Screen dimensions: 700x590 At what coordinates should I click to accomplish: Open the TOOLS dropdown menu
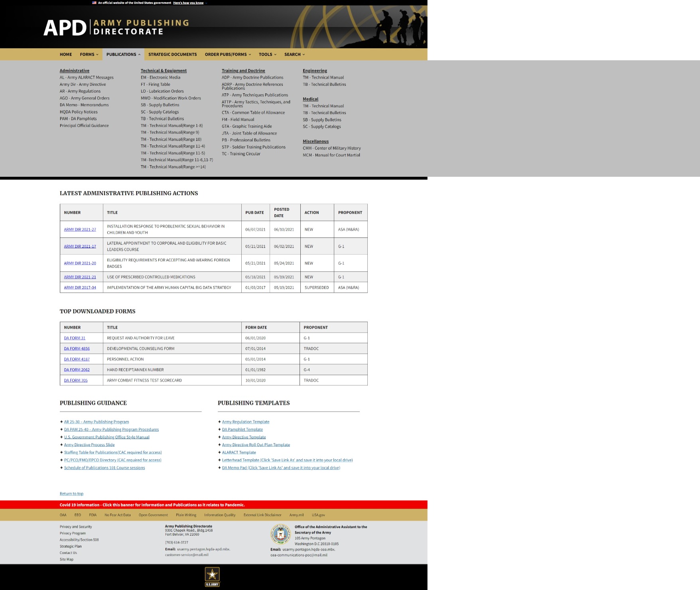[x=267, y=54]
